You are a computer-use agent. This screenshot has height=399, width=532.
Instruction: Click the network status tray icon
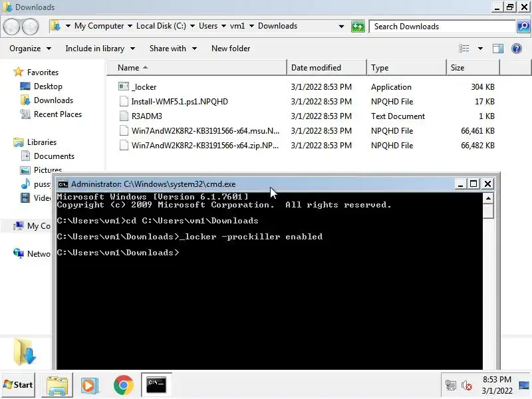(x=451, y=386)
